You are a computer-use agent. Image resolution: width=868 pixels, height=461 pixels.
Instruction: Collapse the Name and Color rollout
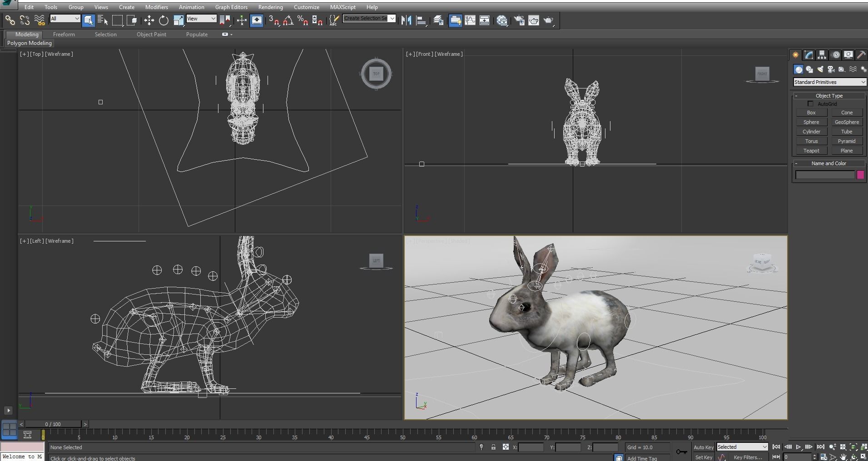(829, 163)
